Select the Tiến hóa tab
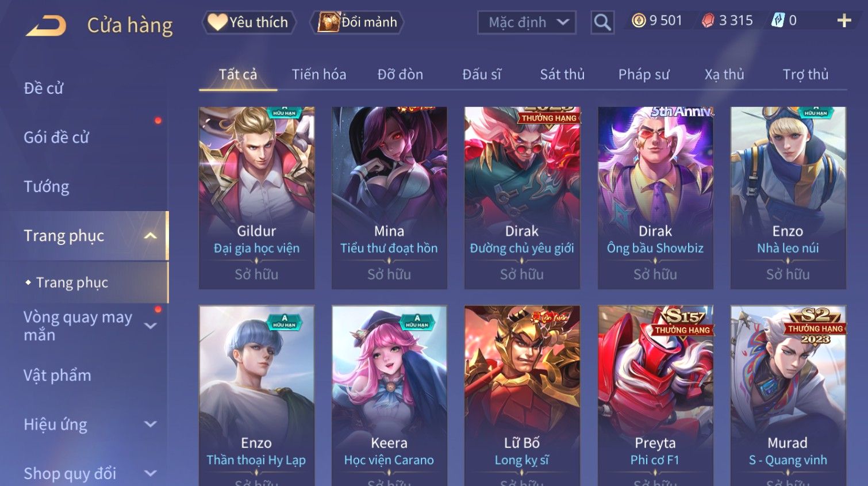This screenshot has height=486, width=868. (319, 74)
